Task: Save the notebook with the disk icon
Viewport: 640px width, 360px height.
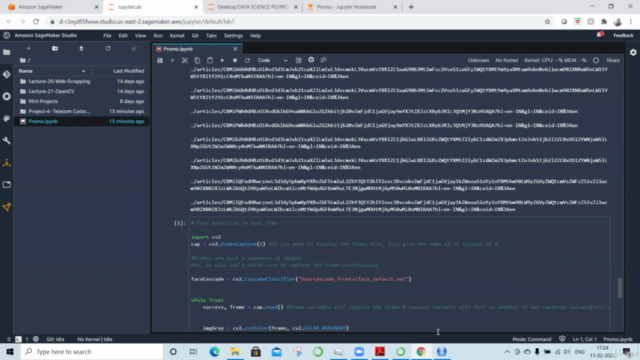Action: [x=160, y=60]
